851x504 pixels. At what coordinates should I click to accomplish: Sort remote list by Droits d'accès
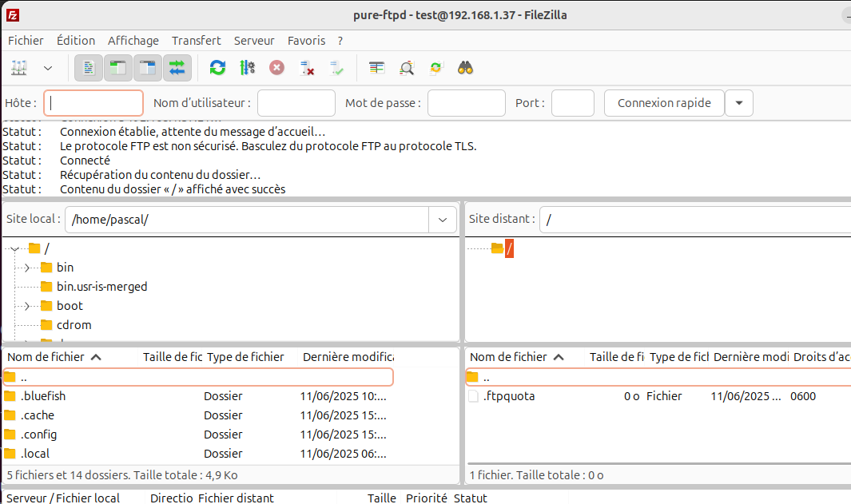click(821, 357)
